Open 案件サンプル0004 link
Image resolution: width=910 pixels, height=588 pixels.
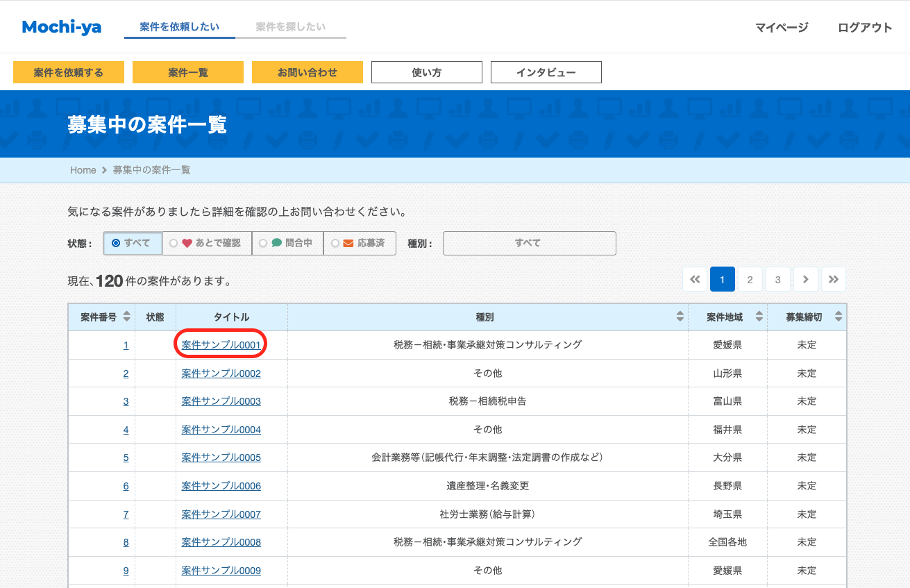pyautogui.click(x=221, y=430)
